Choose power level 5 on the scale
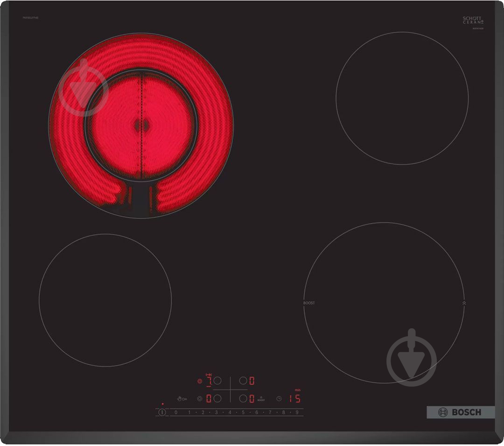Screen dimensions: 504x446 click(243, 412)
